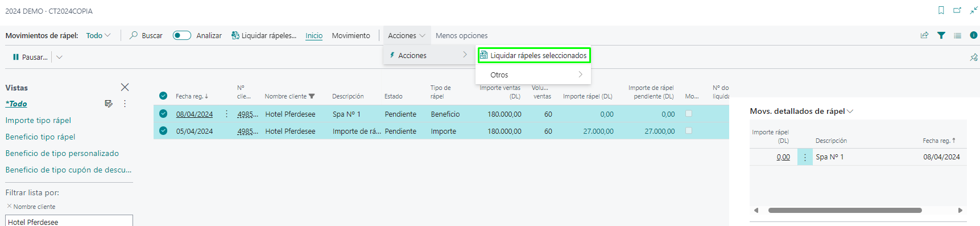Click the scrollbar right arrow in Movs. detallados

tap(960, 210)
